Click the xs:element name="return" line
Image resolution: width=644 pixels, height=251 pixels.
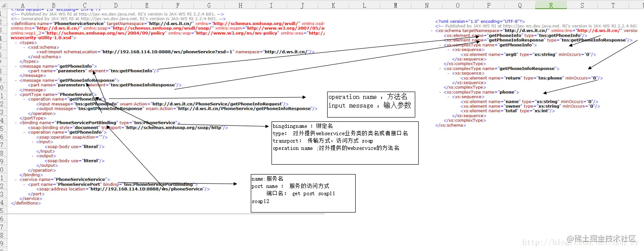tap(532, 78)
